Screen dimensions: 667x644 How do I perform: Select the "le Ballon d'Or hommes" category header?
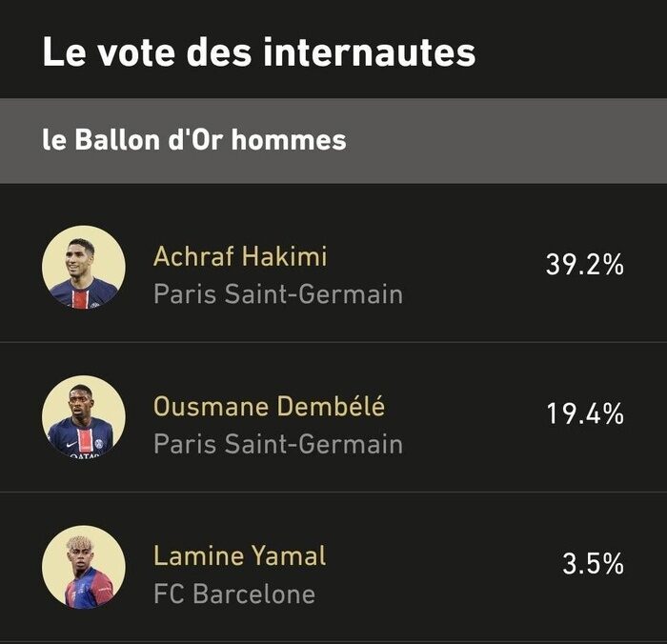(194, 141)
